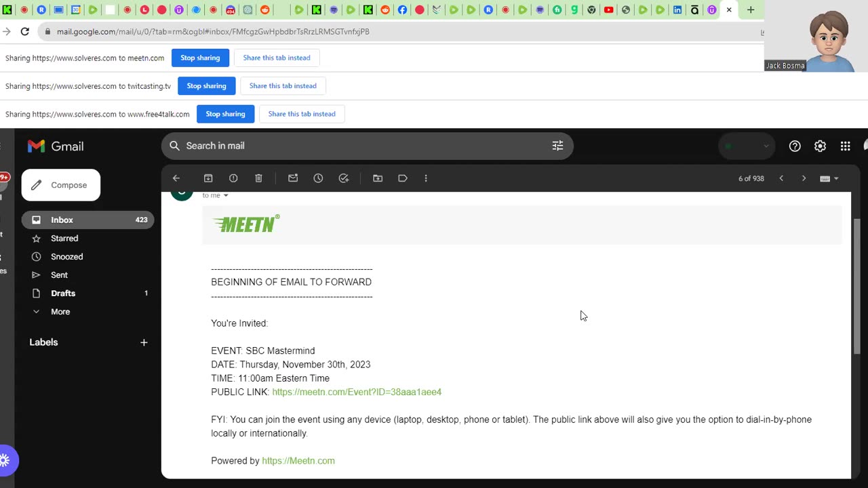Close the current Gmail browser tab
Screen dimensions: 868x488
coord(729,9)
